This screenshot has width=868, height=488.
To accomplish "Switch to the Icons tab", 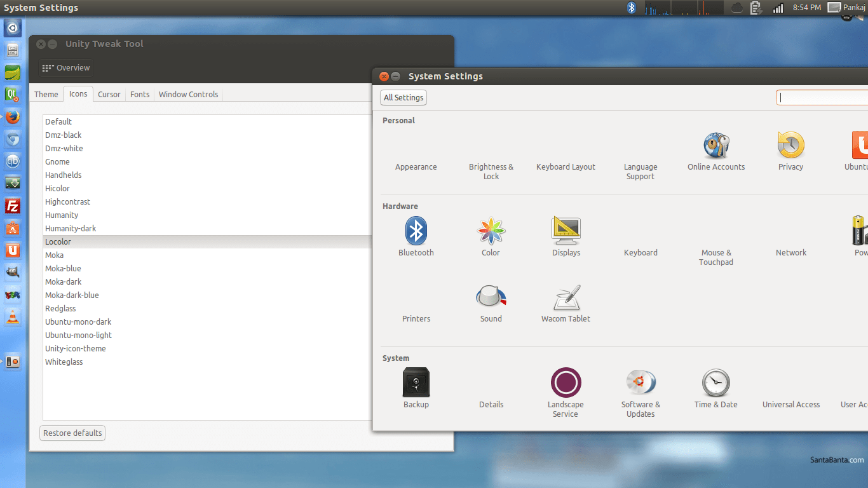I will (x=78, y=93).
